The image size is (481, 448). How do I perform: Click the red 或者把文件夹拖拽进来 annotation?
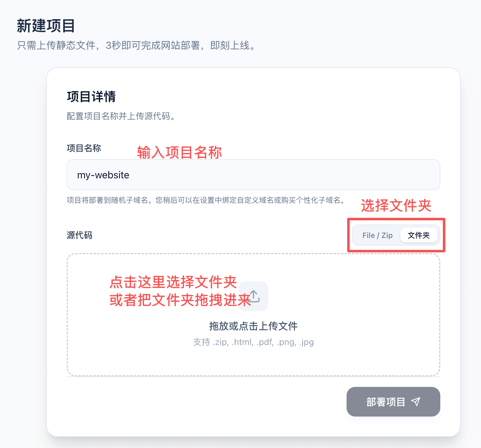coord(180,300)
